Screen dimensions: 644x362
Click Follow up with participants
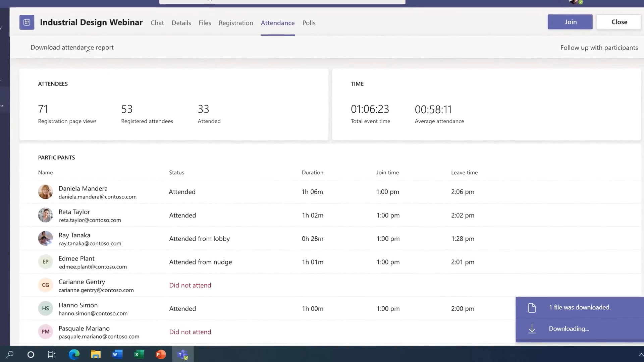tap(599, 48)
